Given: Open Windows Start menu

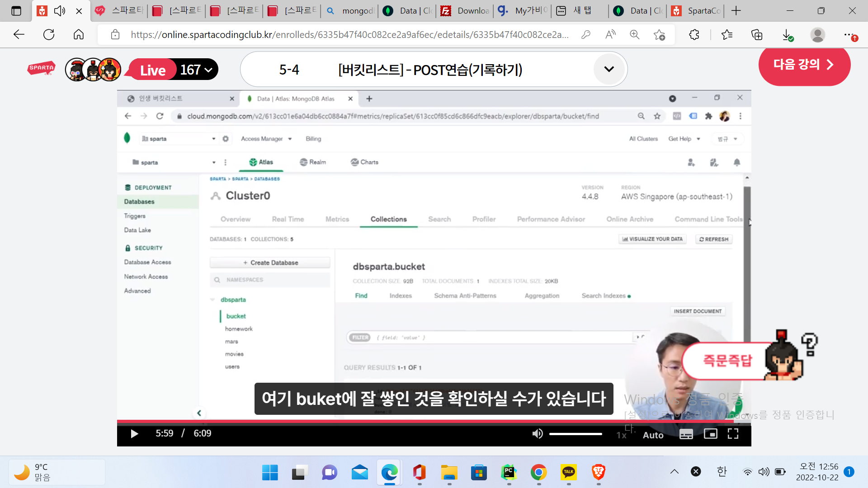Looking at the screenshot, I should coord(270,473).
